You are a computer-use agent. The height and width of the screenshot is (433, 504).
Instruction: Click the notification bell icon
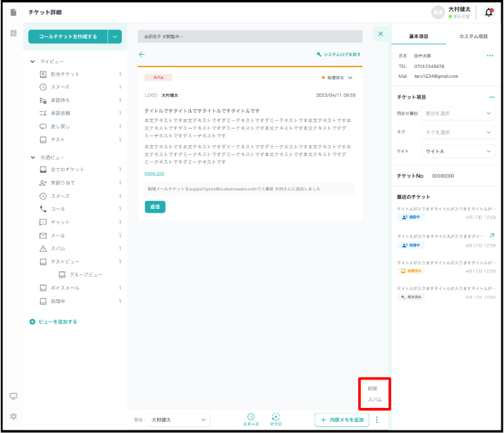click(488, 13)
